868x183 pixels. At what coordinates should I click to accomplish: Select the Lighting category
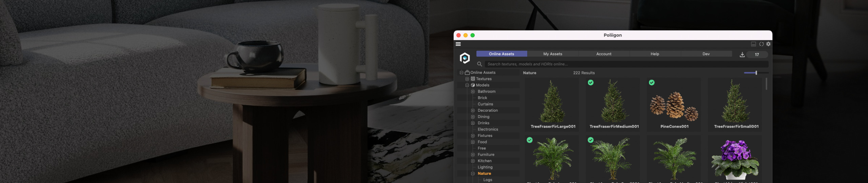(x=485, y=167)
